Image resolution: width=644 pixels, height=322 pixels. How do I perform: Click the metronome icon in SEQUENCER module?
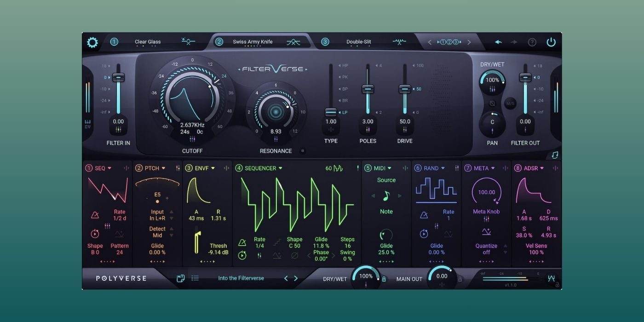click(242, 242)
